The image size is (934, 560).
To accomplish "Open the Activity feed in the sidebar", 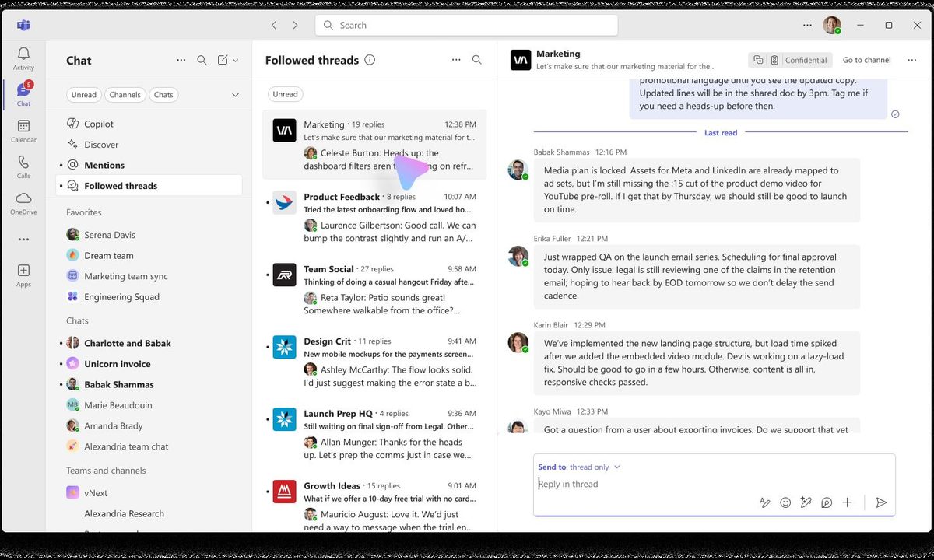I will 23,58.
